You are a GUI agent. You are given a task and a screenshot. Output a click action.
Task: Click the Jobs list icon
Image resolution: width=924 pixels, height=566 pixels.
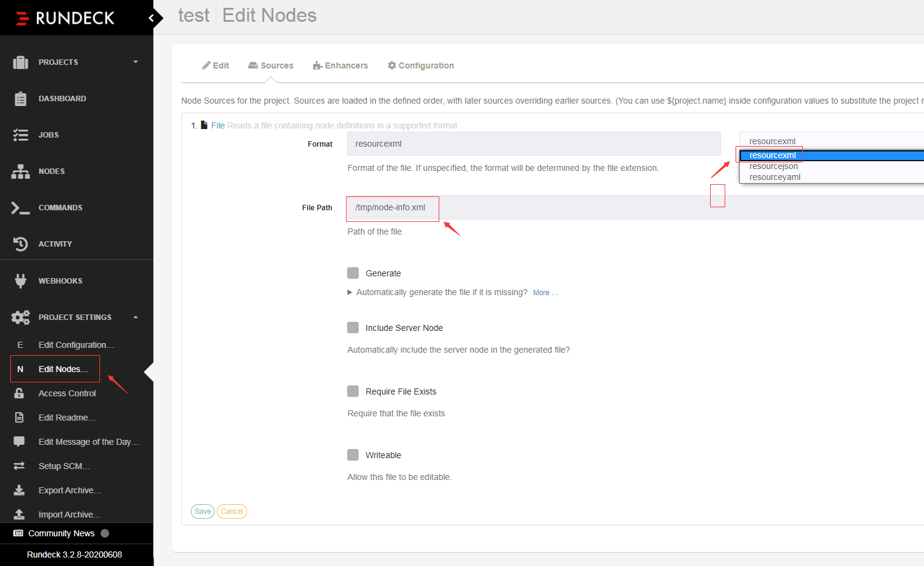point(21,135)
